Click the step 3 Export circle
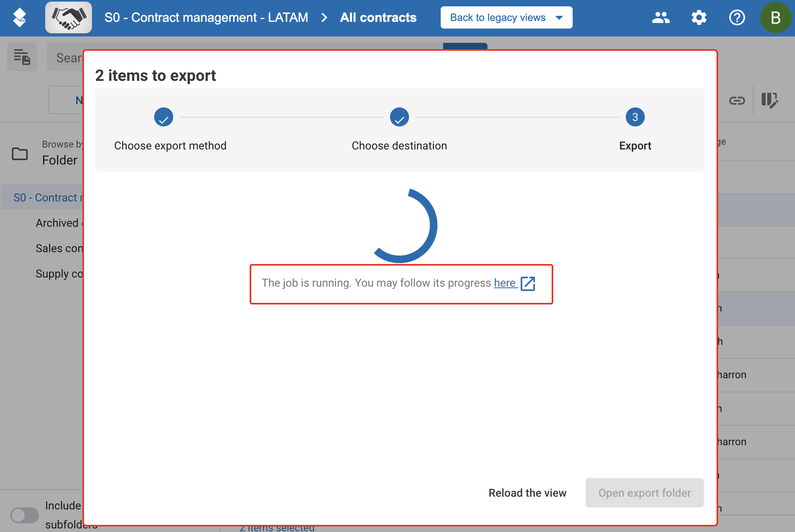 tap(635, 117)
